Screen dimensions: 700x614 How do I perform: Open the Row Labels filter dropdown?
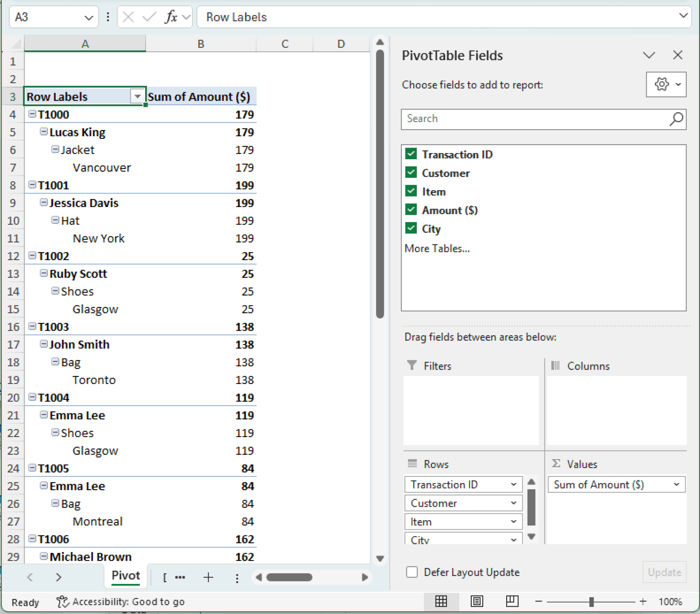137,97
